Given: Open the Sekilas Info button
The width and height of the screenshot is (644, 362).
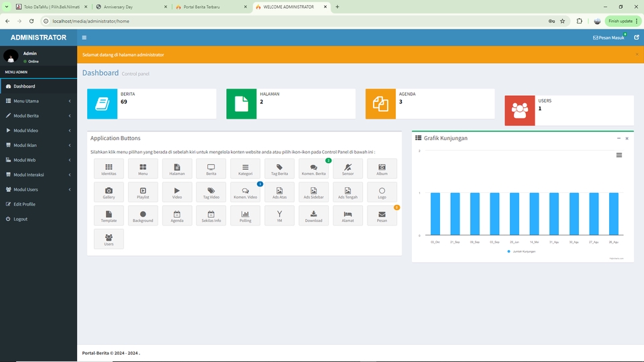Looking at the screenshot, I should point(211,215).
